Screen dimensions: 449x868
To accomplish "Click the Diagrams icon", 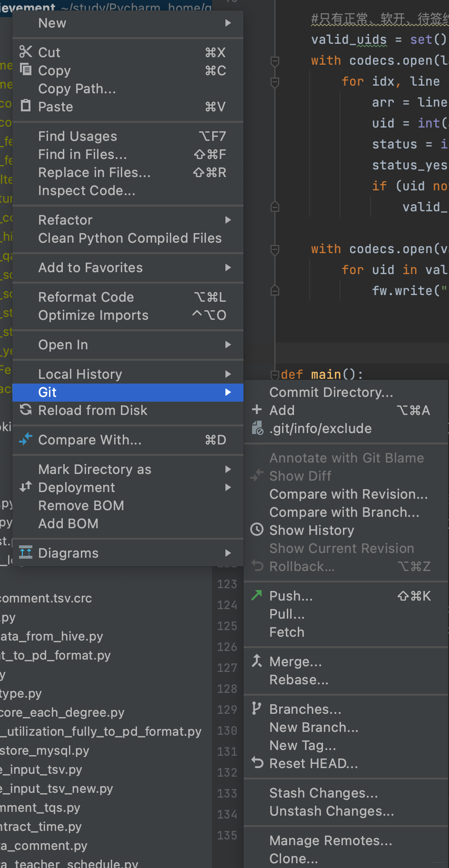I will click(x=26, y=552).
